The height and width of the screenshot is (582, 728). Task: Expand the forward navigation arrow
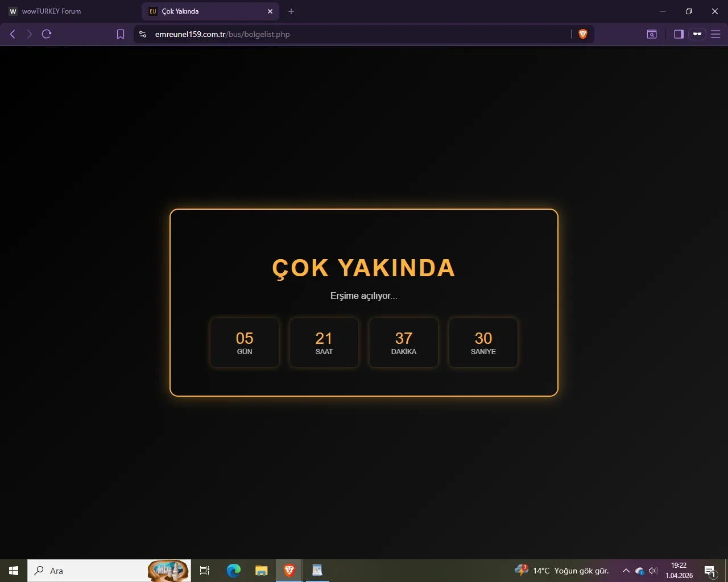pos(28,34)
